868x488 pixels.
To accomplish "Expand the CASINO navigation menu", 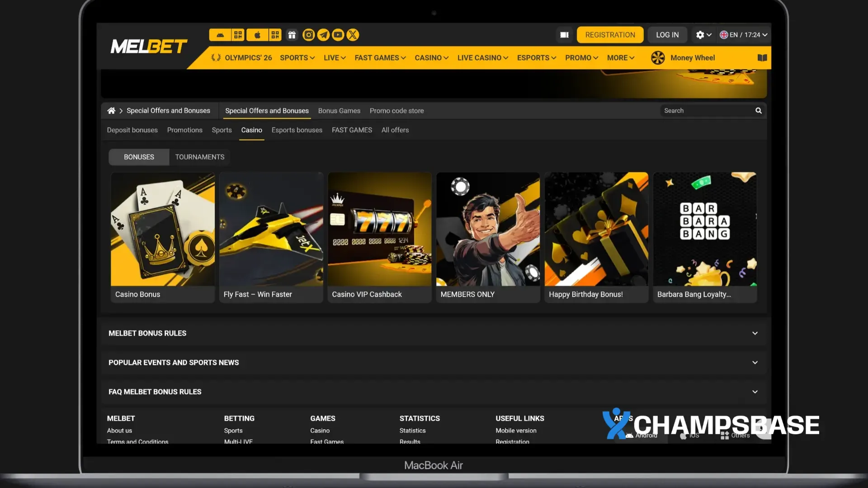I will (431, 58).
